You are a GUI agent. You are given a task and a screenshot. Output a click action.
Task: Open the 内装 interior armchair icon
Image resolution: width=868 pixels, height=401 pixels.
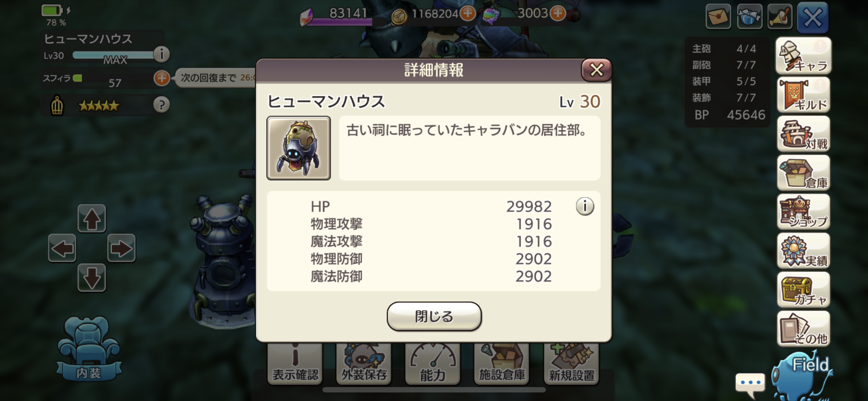click(x=89, y=348)
